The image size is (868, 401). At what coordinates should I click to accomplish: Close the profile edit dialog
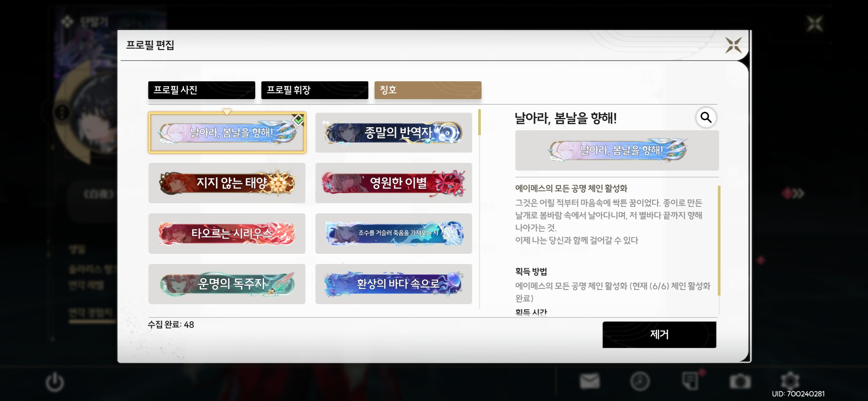(x=733, y=45)
